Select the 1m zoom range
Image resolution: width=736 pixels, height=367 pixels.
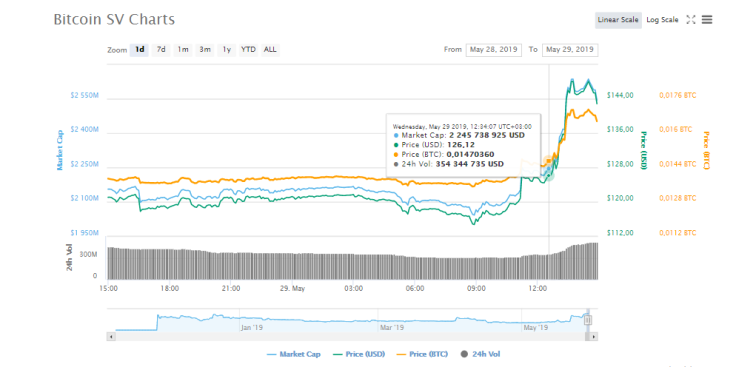point(183,50)
